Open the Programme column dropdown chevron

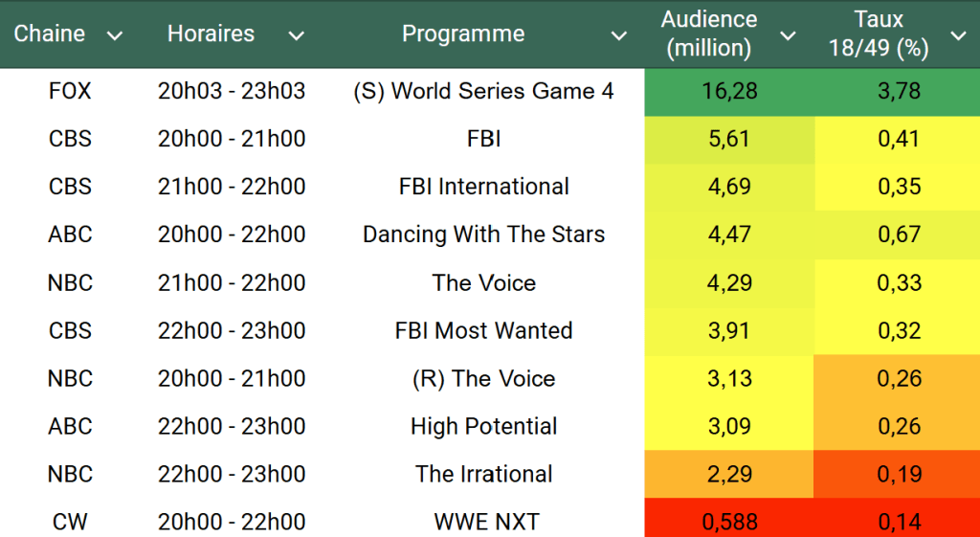[x=619, y=35]
